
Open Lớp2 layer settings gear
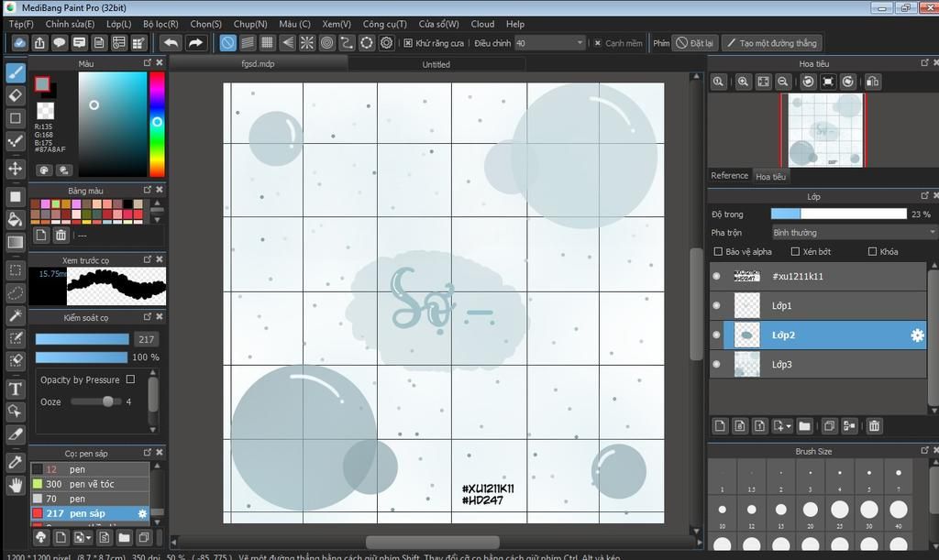917,335
